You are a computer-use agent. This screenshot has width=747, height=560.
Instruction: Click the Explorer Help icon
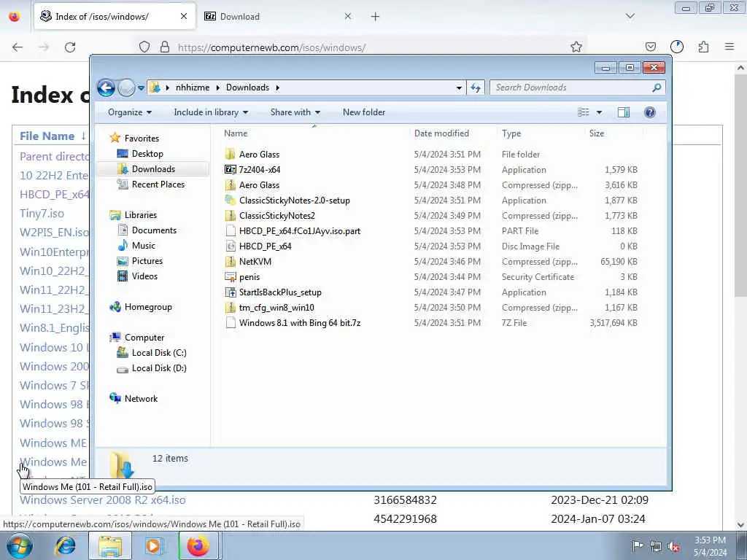click(x=649, y=112)
